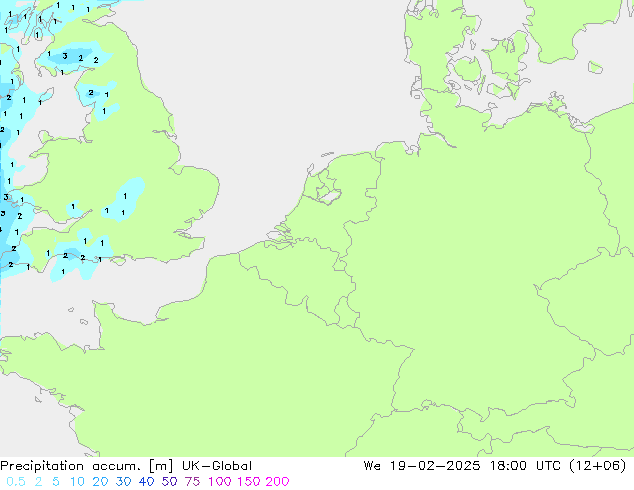Click the '(12+06)' forecast offset text

(x=597, y=466)
